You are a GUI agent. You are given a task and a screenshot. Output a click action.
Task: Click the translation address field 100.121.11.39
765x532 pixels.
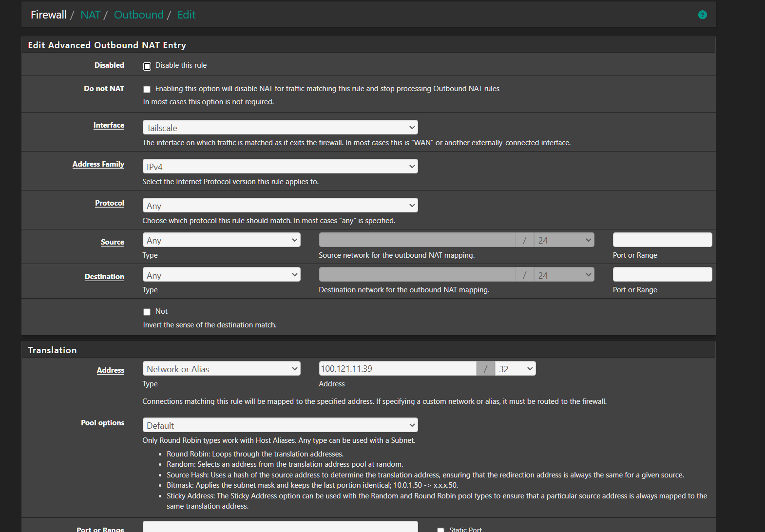click(x=398, y=368)
